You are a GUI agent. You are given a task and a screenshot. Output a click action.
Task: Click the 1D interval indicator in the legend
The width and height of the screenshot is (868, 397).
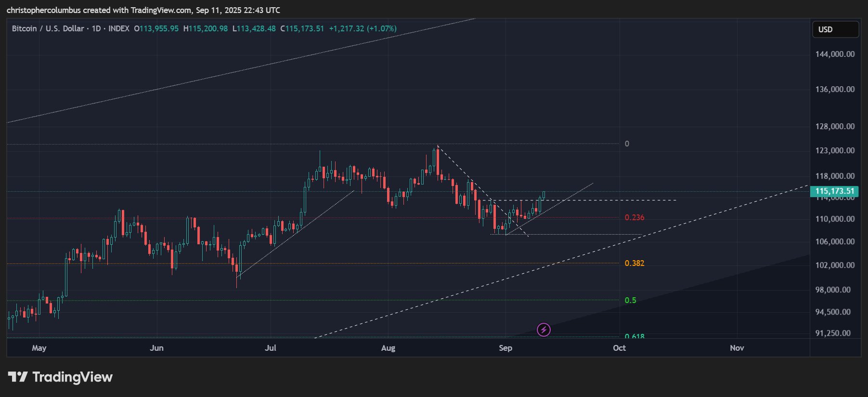pos(96,29)
